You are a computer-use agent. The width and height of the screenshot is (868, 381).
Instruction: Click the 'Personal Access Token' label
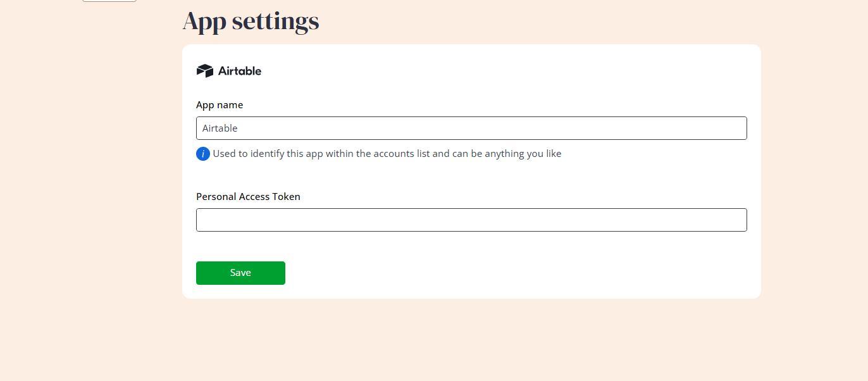[x=248, y=197]
